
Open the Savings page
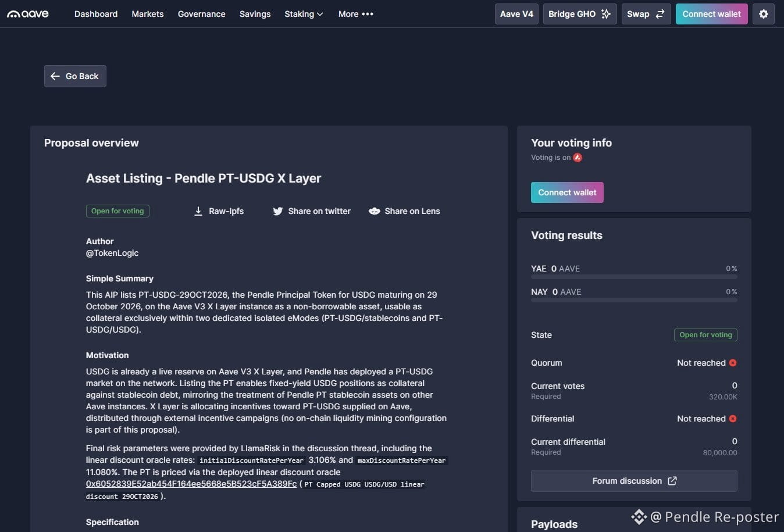click(255, 14)
